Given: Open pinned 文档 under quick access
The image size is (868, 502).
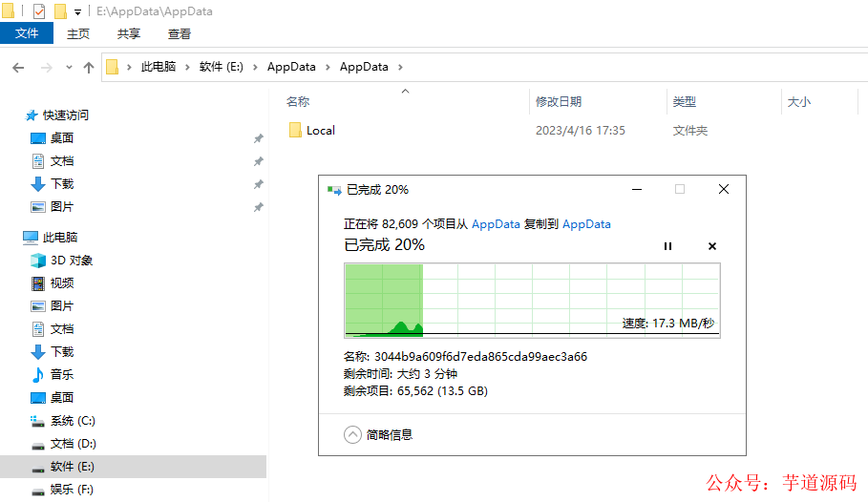Looking at the screenshot, I should tap(62, 161).
